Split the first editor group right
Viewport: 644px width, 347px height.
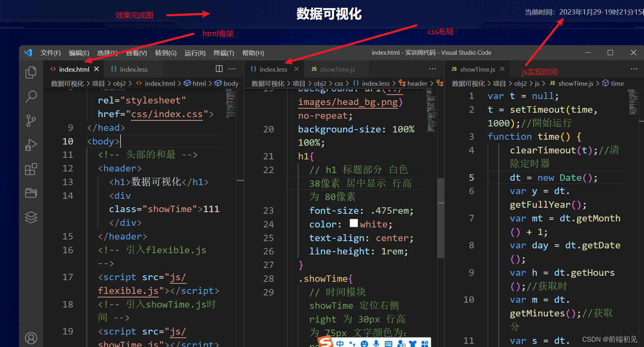(x=219, y=69)
